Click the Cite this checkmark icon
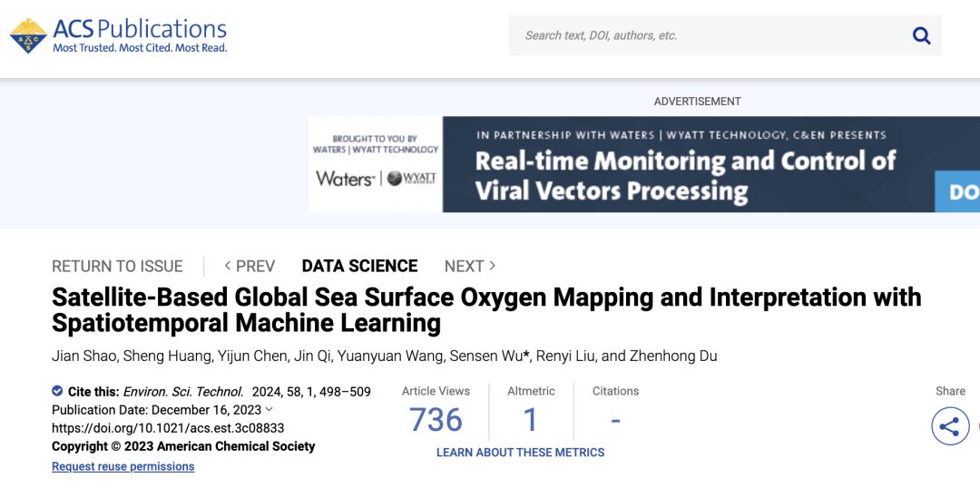 pyautogui.click(x=57, y=392)
